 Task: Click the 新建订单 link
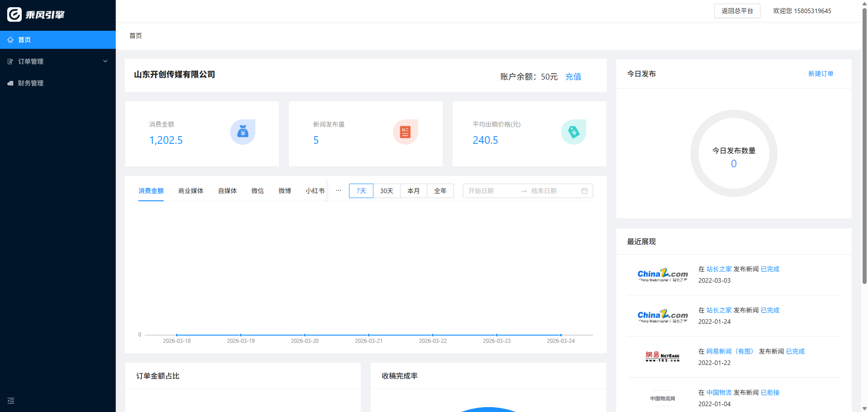[821, 74]
